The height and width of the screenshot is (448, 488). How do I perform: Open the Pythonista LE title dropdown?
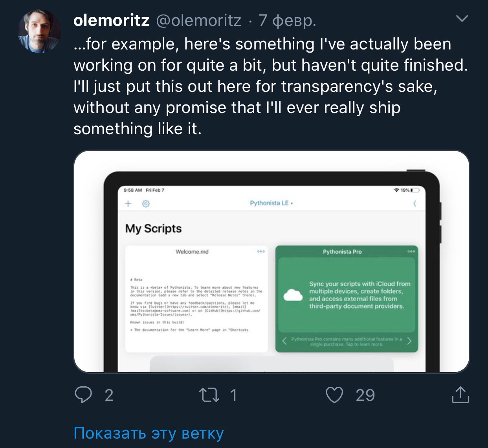271,203
